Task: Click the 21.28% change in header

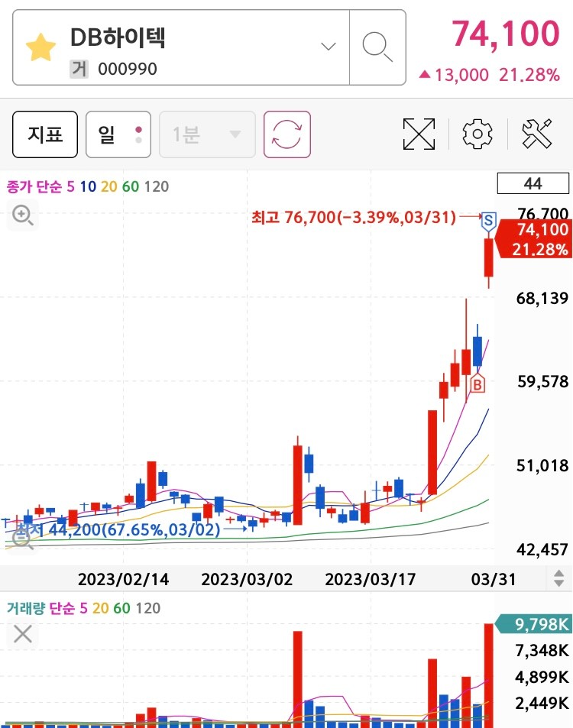Action: pyautogui.click(x=529, y=75)
